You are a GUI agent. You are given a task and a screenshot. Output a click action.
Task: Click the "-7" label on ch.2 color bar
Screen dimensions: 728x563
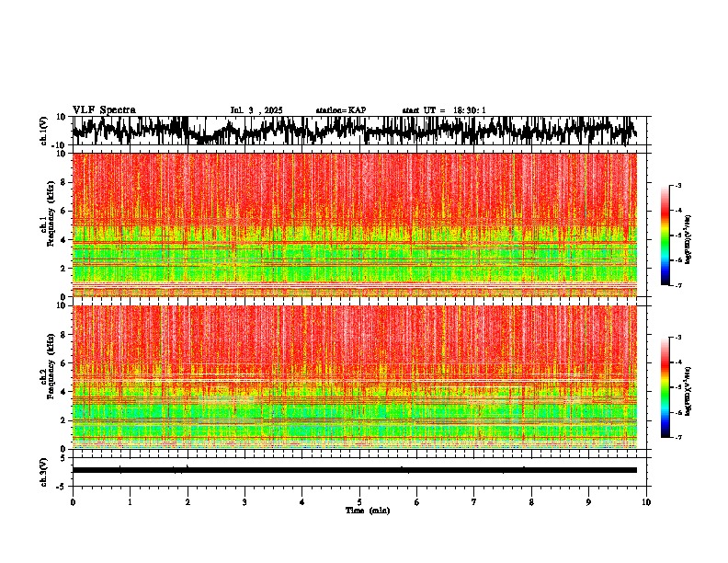click(x=678, y=438)
